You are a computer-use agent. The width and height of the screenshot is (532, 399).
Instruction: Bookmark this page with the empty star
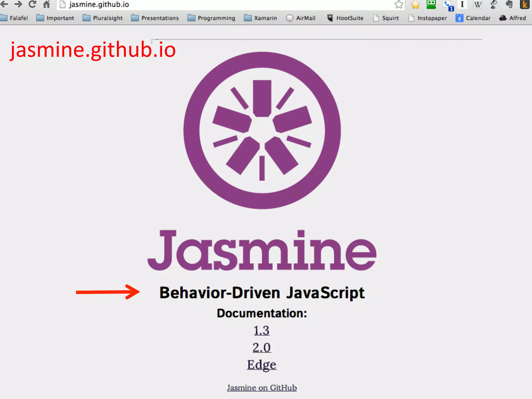[x=399, y=4]
